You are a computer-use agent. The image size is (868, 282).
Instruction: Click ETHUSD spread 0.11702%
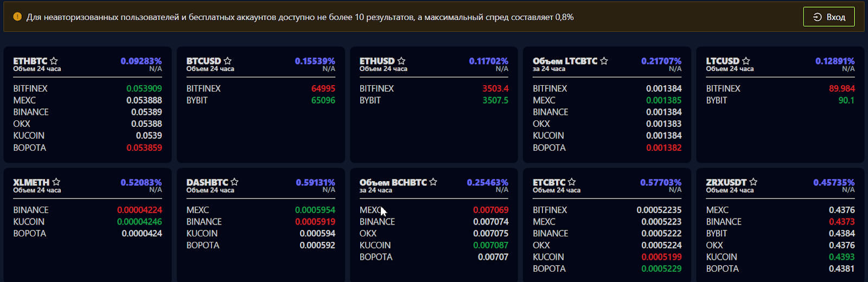[488, 61]
